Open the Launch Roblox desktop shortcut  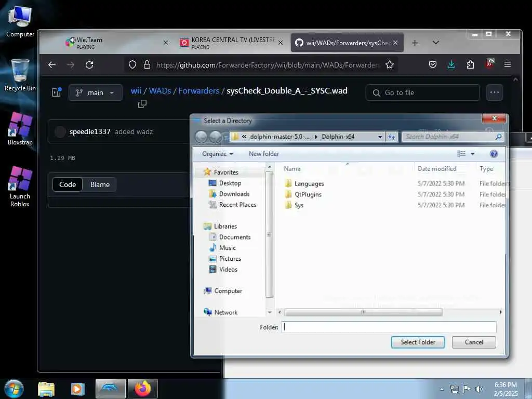pos(20,187)
